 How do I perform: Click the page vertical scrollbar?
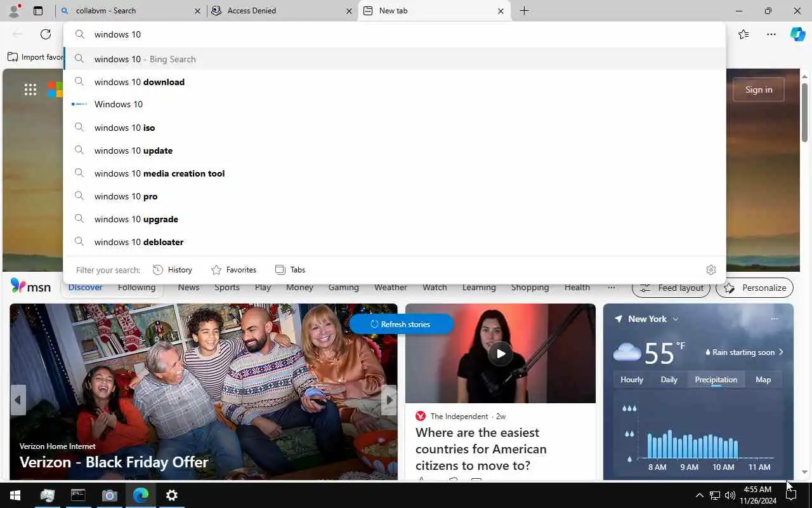click(804, 112)
